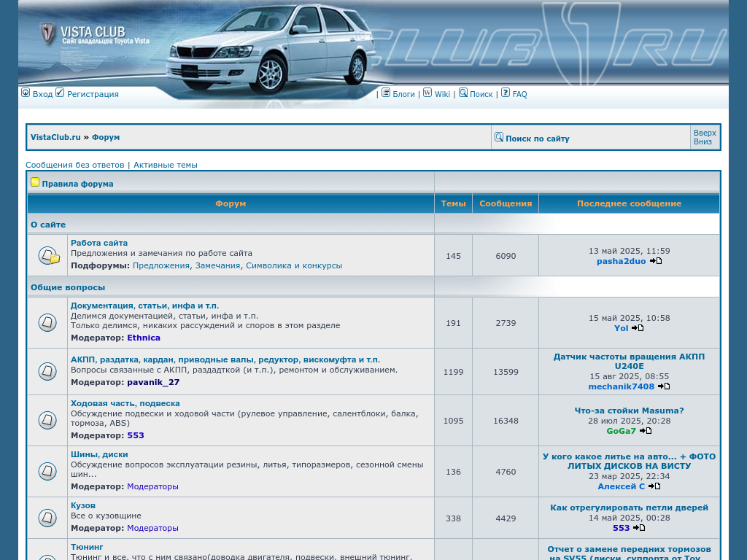The image size is (747, 560).
Task: Click the blogs icon beside Блоги
Action: 386,93
